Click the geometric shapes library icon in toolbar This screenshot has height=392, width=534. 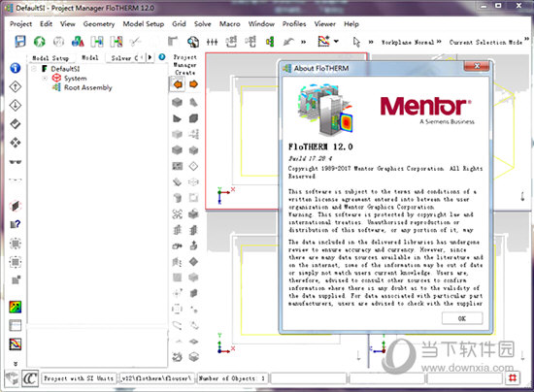[x=78, y=42]
